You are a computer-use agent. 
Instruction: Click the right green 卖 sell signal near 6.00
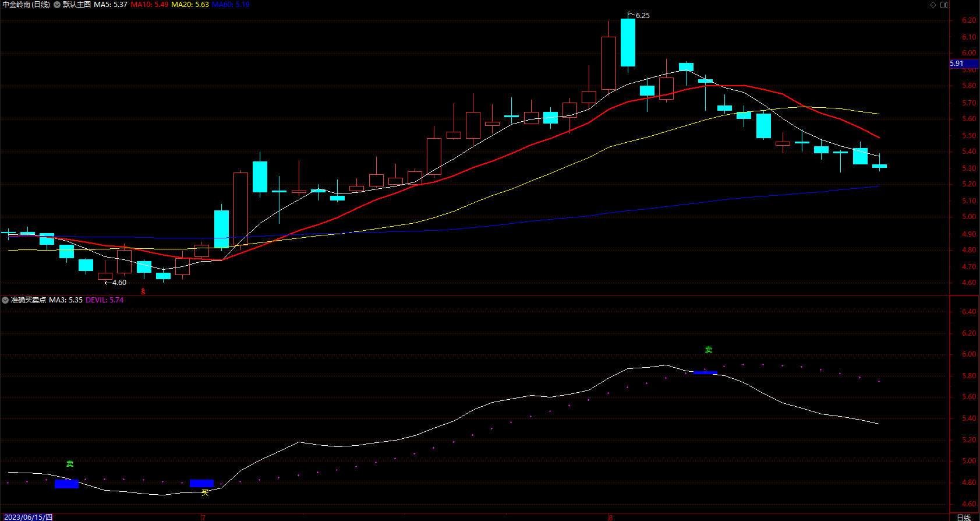[709, 350]
